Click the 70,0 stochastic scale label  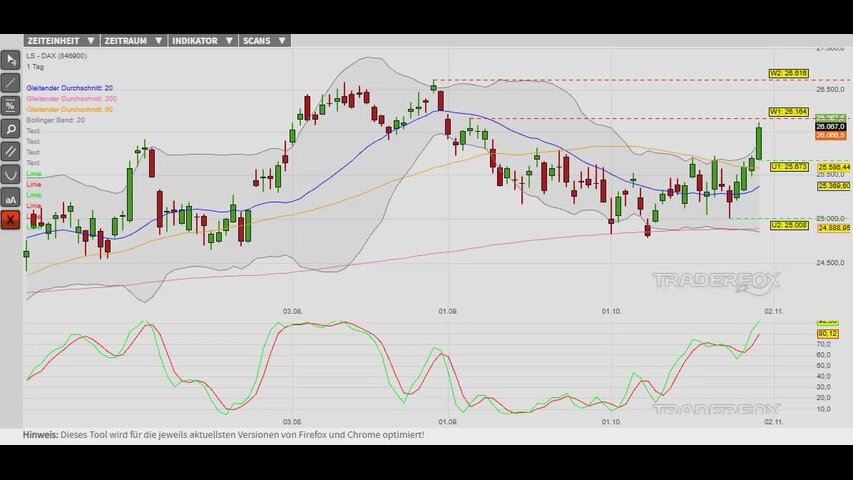(x=824, y=344)
